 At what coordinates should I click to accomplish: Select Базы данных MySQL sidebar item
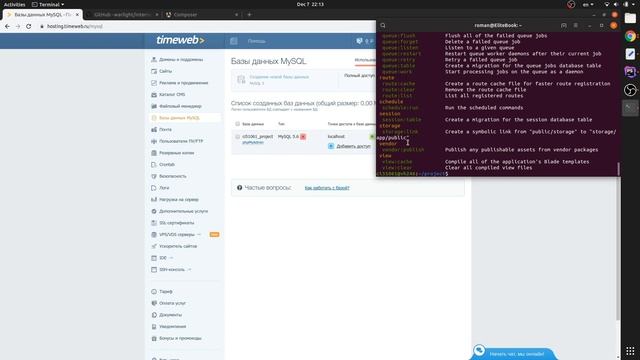point(179,118)
